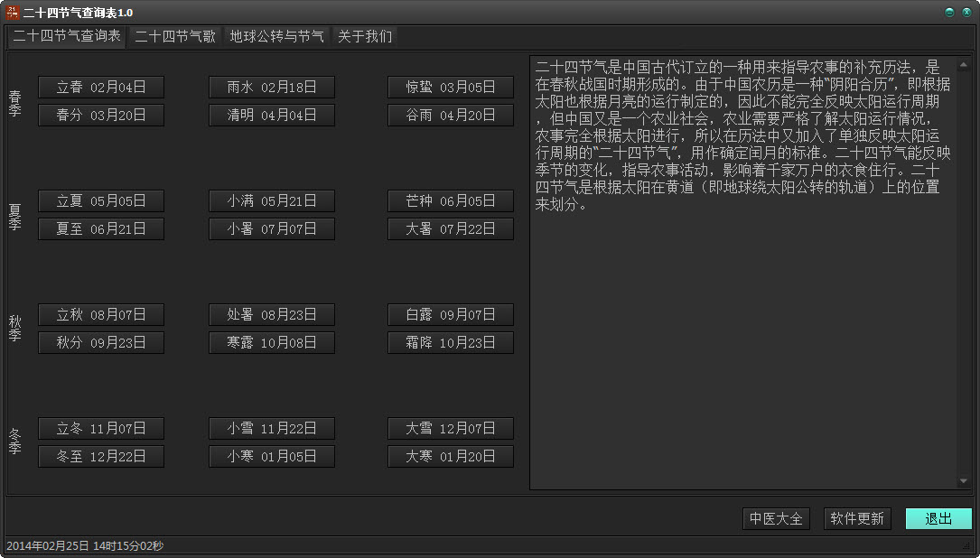Image resolution: width=980 pixels, height=558 pixels.
Task: Select 立夏 05月05日 button
Action: [x=101, y=201]
